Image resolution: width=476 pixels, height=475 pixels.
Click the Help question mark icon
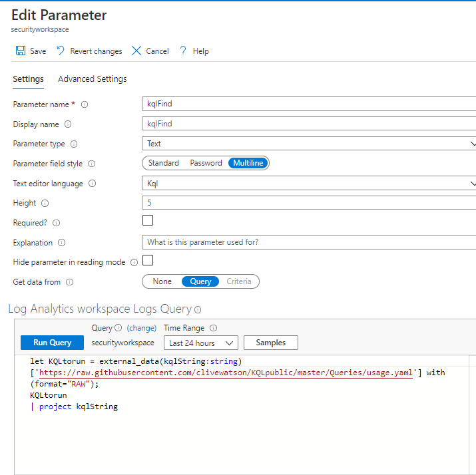[183, 51]
